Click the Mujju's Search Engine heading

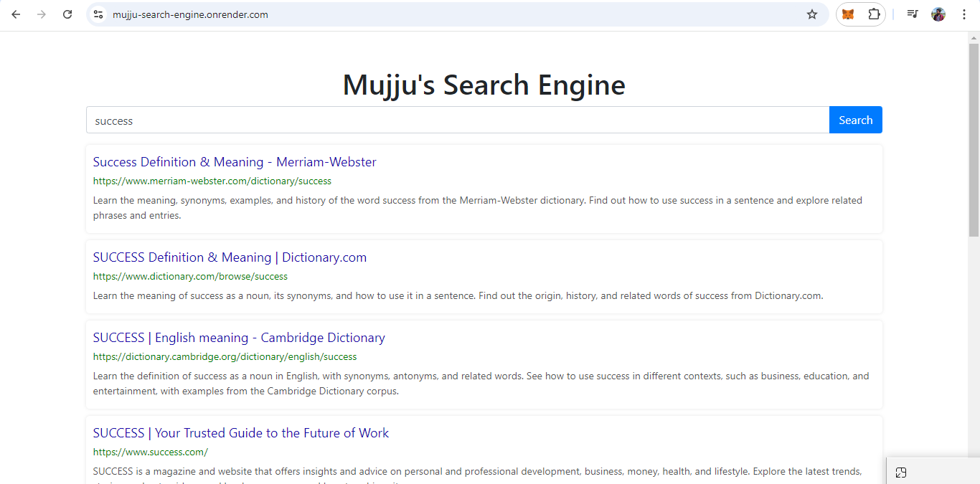[x=484, y=85]
